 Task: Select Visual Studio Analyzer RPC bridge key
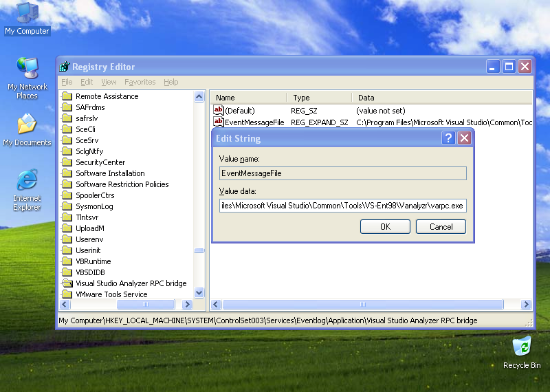pos(131,283)
